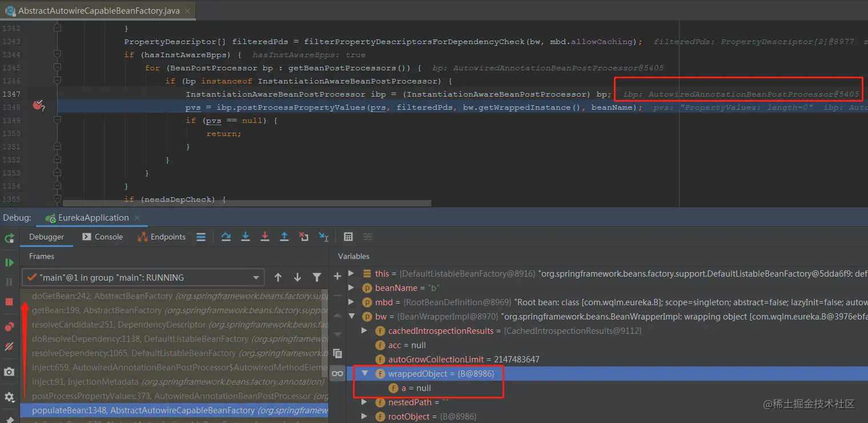The height and width of the screenshot is (423, 868).
Task: Expand the cachedIntrospectionResults field
Action: pyautogui.click(x=364, y=330)
